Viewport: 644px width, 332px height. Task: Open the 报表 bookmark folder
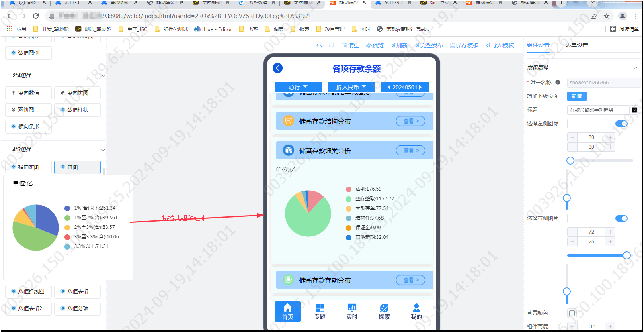[x=300, y=29]
